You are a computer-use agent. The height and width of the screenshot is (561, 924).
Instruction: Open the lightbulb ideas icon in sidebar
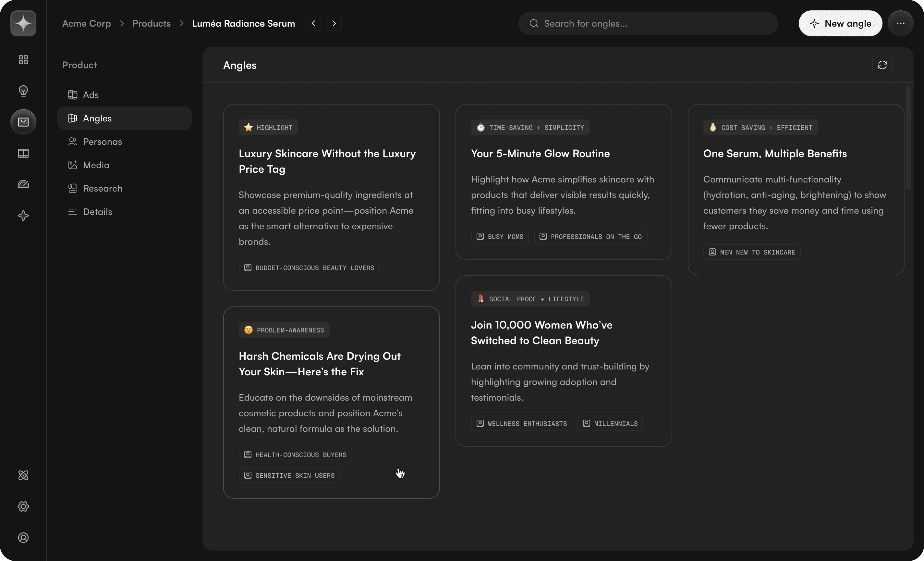pyautogui.click(x=23, y=91)
